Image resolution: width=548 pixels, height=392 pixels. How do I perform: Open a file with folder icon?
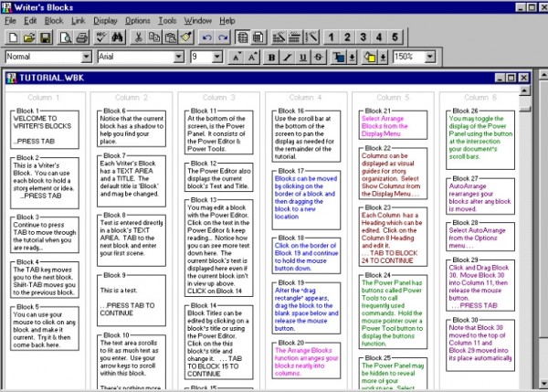point(29,37)
